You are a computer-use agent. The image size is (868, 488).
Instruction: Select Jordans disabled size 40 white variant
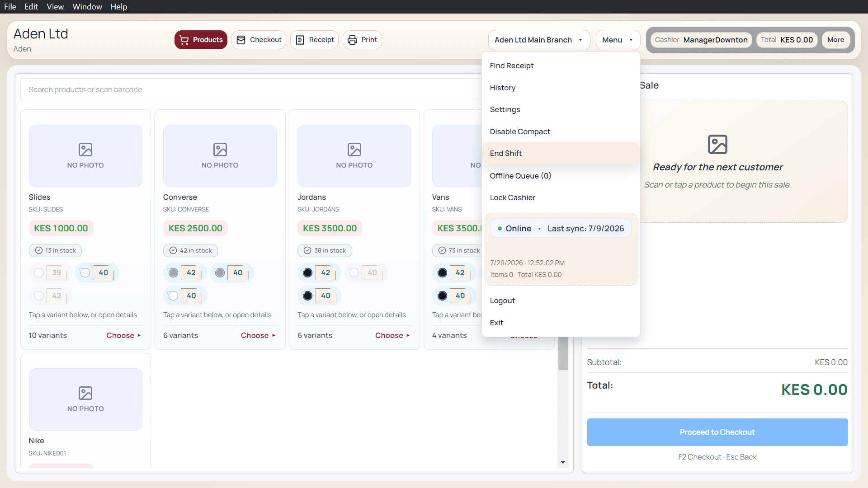[365, 272]
